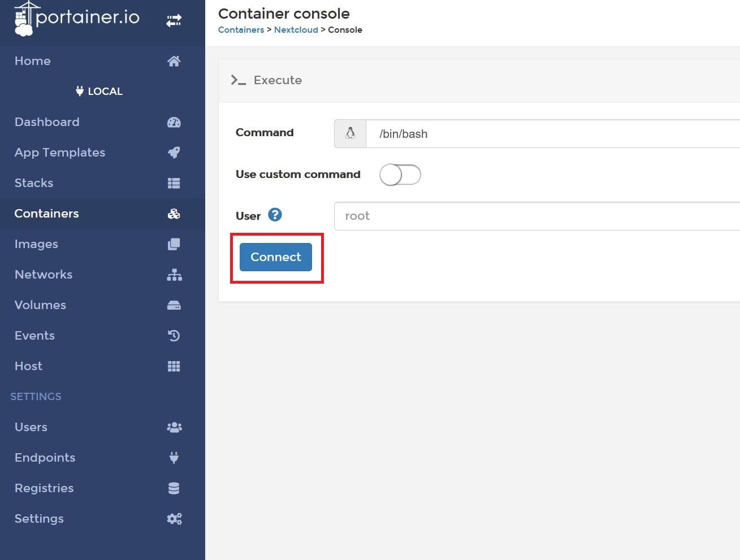Viewport: 740px width, 560px height.
Task: Select Endpoints in the sidebar
Action: tap(45, 458)
